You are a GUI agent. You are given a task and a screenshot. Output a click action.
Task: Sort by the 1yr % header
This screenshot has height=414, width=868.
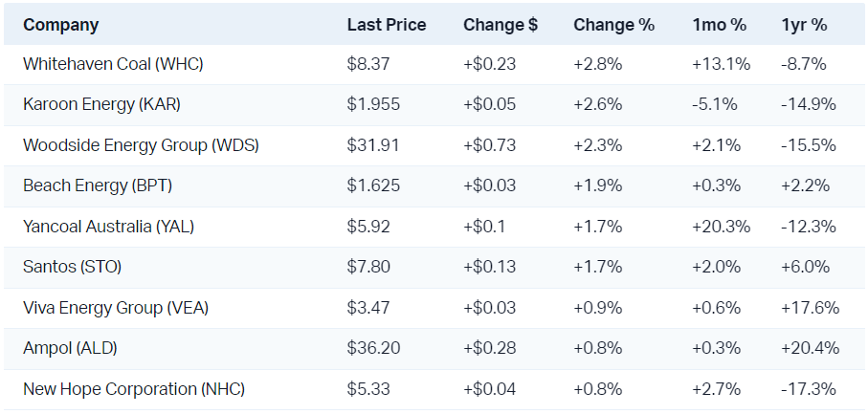(x=804, y=25)
